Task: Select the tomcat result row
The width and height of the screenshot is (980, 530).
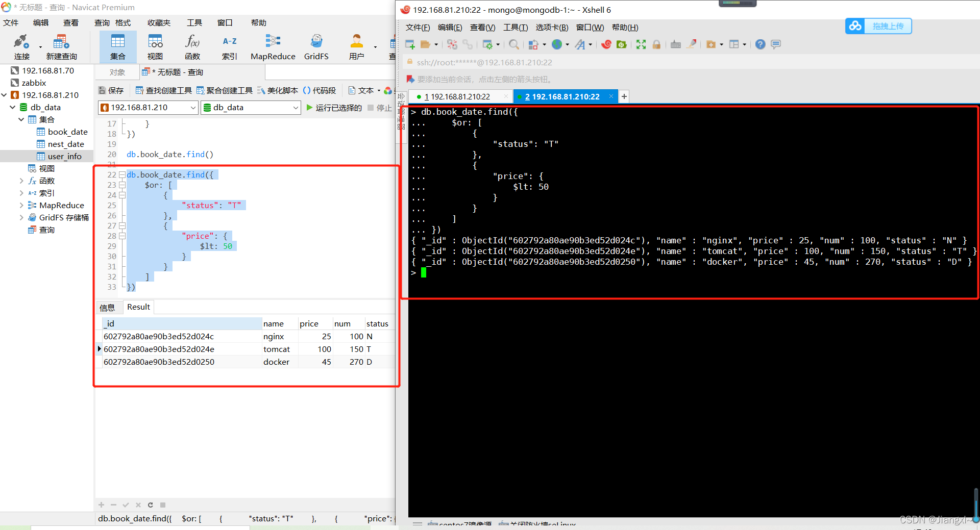Action: (x=245, y=349)
